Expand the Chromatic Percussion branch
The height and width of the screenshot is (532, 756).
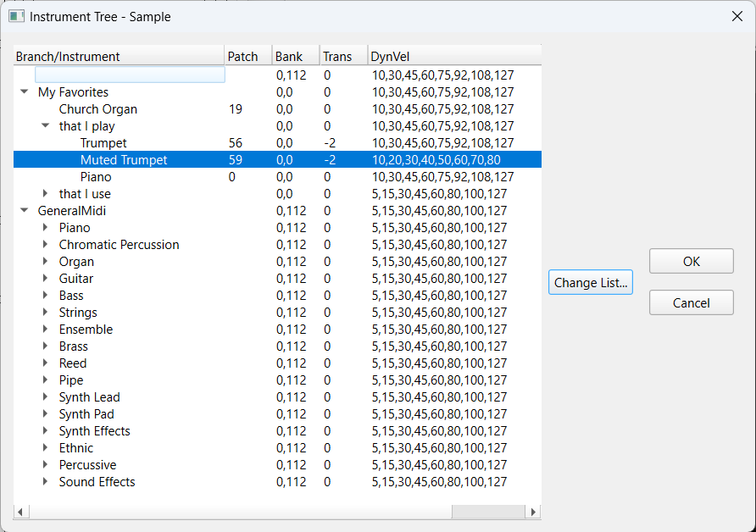(x=45, y=244)
